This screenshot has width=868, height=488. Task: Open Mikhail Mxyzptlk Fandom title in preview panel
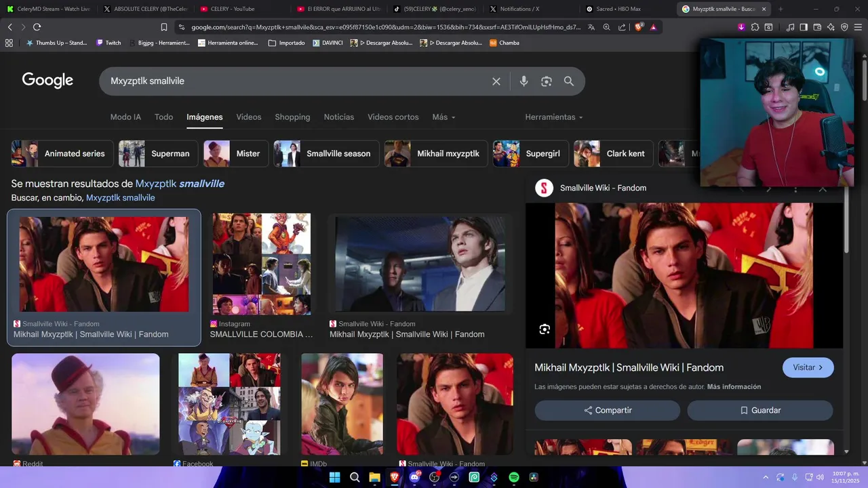[629, 367]
